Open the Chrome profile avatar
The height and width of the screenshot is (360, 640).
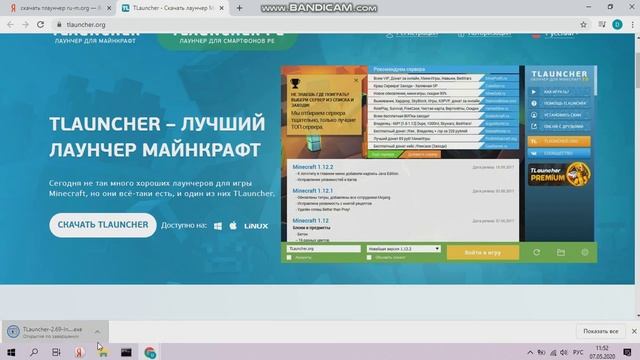617,24
